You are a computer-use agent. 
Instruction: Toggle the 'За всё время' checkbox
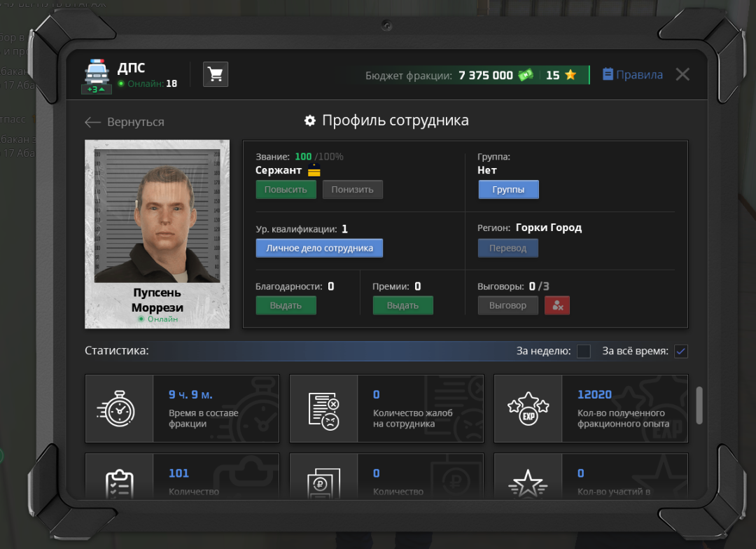(680, 352)
